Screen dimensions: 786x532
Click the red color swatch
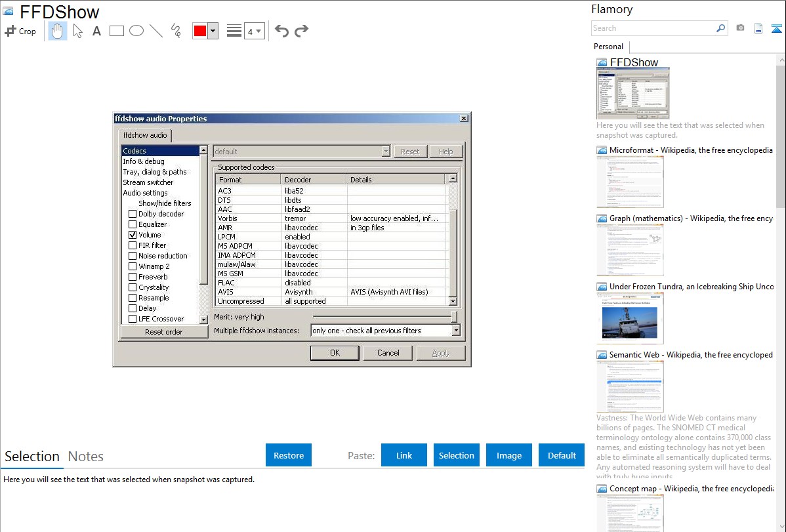click(x=200, y=31)
